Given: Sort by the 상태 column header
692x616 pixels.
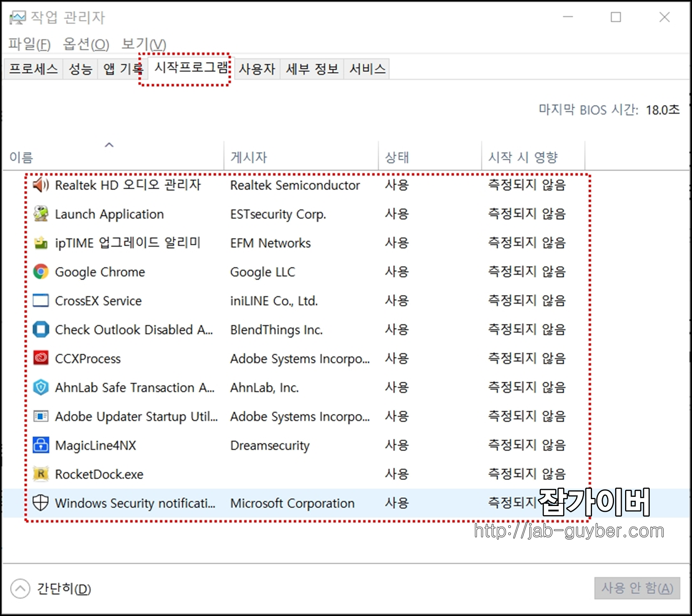Looking at the screenshot, I should 430,155.
